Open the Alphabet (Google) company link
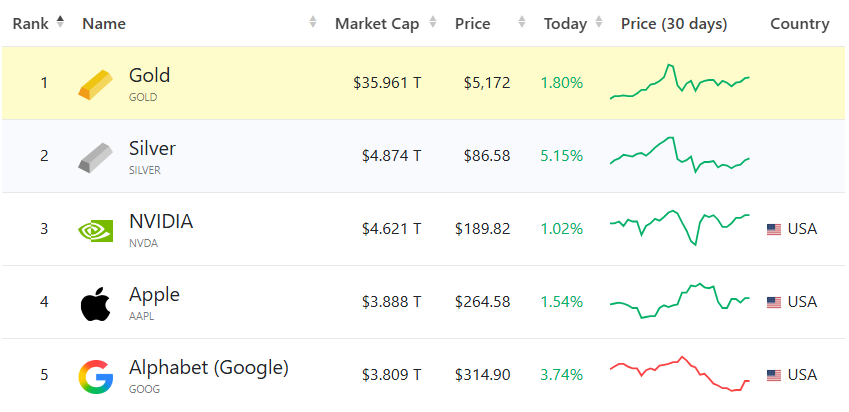Screen dimensions: 849x412 [x=208, y=368]
